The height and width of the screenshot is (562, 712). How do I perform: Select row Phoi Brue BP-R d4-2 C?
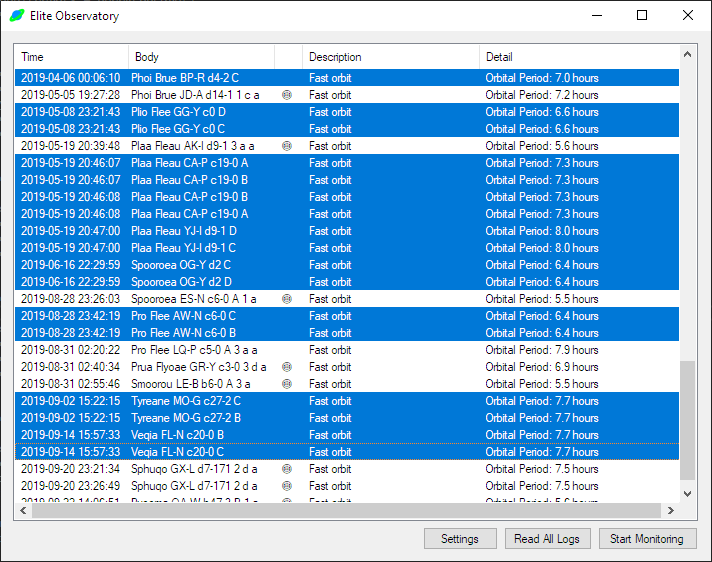click(x=347, y=78)
